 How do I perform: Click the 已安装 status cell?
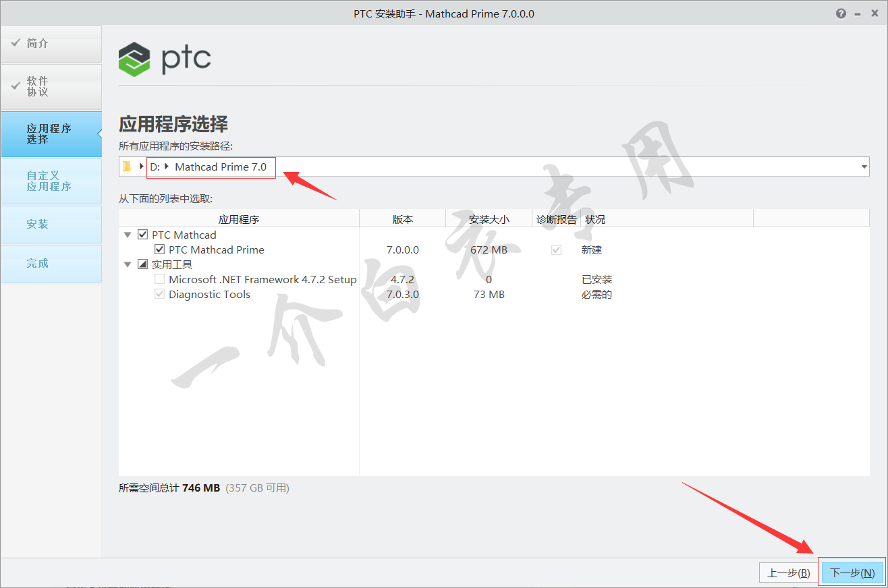(597, 279)
